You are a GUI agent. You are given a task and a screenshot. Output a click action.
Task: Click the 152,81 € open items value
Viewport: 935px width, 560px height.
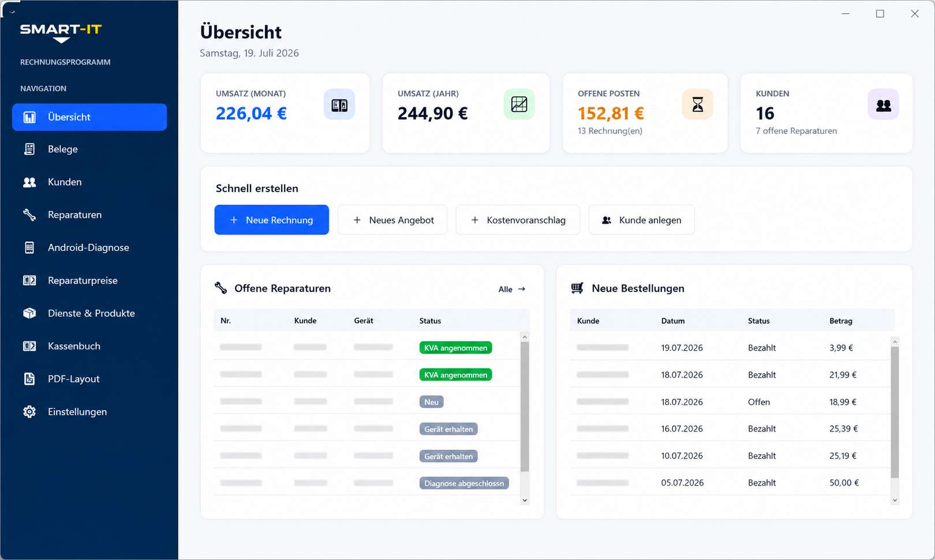pyautogui.click(x=611, y=114)
